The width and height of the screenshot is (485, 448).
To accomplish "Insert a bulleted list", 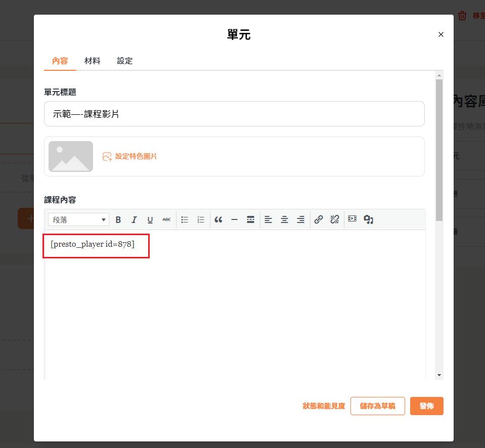I will (x=185, y=219).
